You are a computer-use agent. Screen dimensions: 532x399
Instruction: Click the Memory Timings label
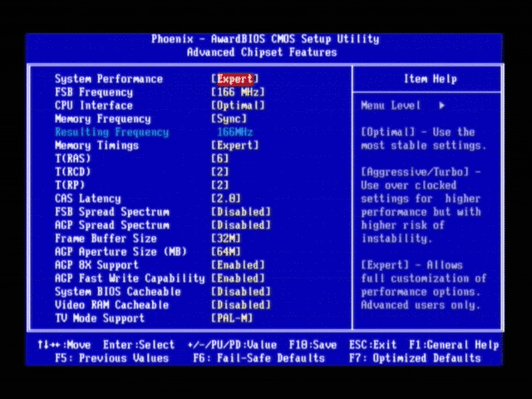(x=97, y=145)
